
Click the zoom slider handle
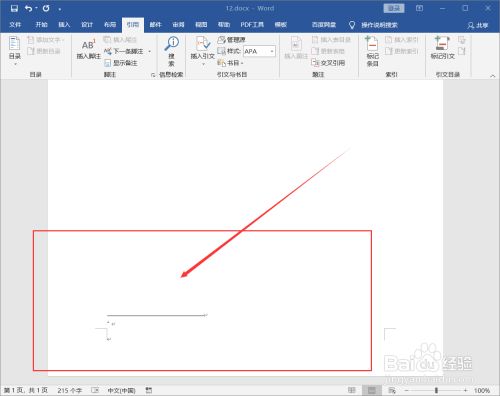coord(436,390)
